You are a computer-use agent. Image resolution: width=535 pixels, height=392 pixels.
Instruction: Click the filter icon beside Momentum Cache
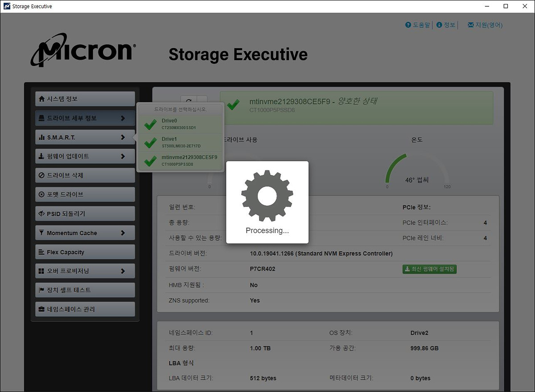click(42, 233)
